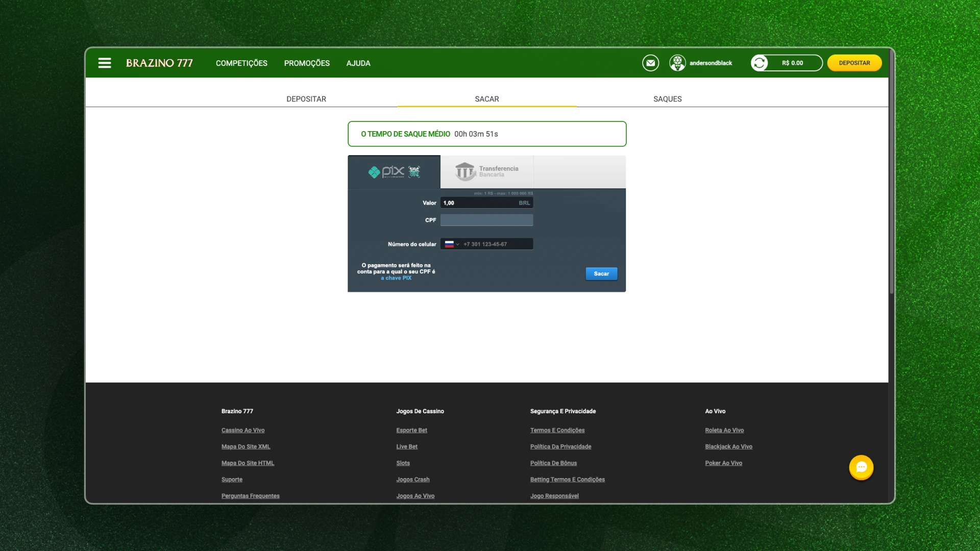980x551 pixels.
Task: Open the Termos E Condições link
Action: click(557, 431)
